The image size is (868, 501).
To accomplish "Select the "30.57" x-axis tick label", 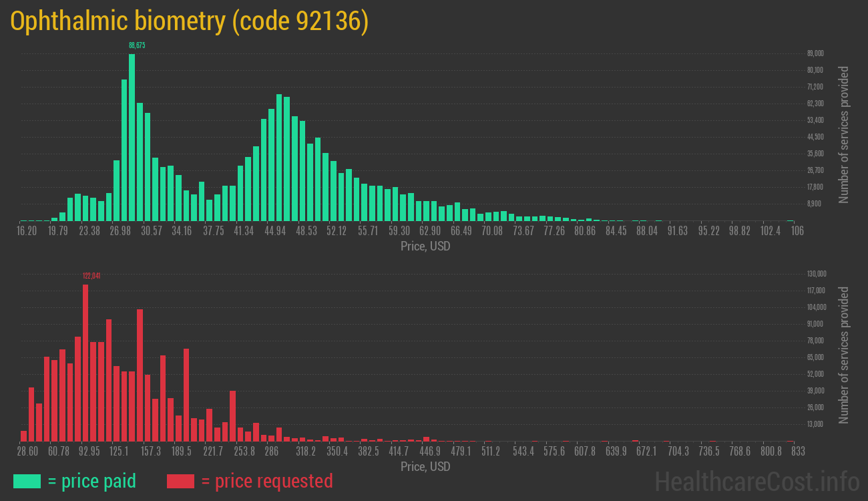I will pos(151,230).
